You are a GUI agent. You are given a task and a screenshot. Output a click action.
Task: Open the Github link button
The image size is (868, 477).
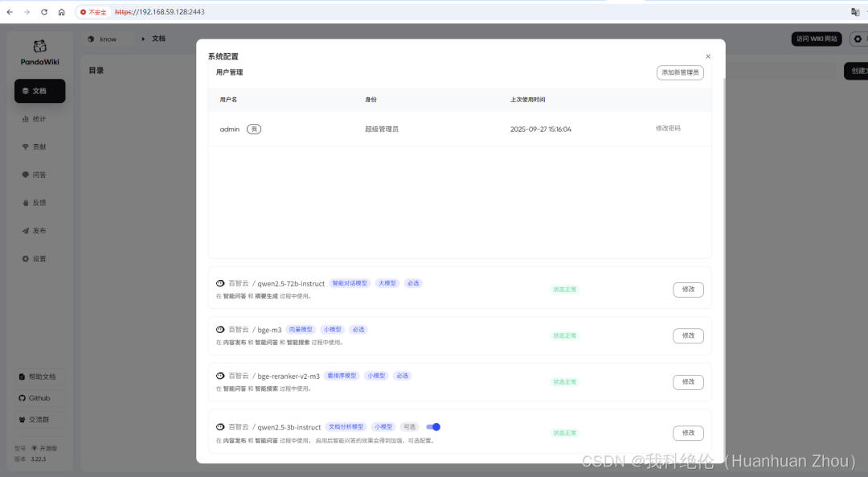click(x=40, y=398)
